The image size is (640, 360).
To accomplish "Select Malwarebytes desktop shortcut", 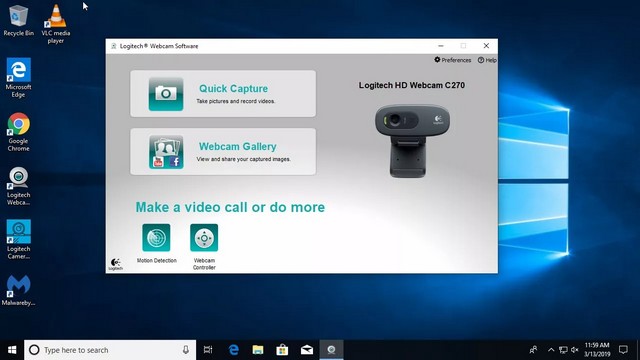I will tap(18, 290).
